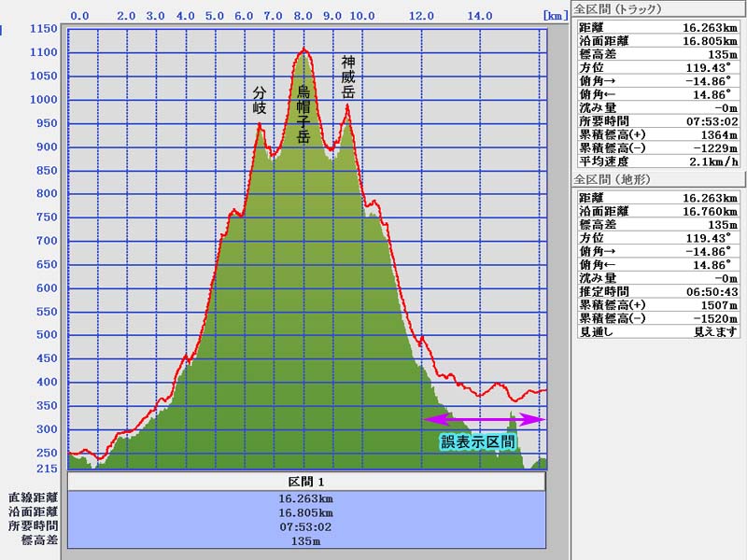The image size is (747, 560).
Task: Click 沿面距離 16.805km in bottom table
Action: pos(306,511)
